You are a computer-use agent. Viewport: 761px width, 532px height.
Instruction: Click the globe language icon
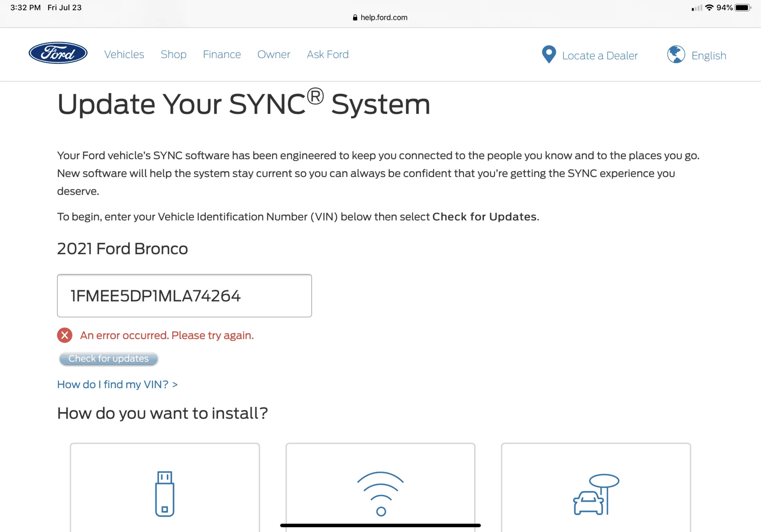(x=676, y=54)
